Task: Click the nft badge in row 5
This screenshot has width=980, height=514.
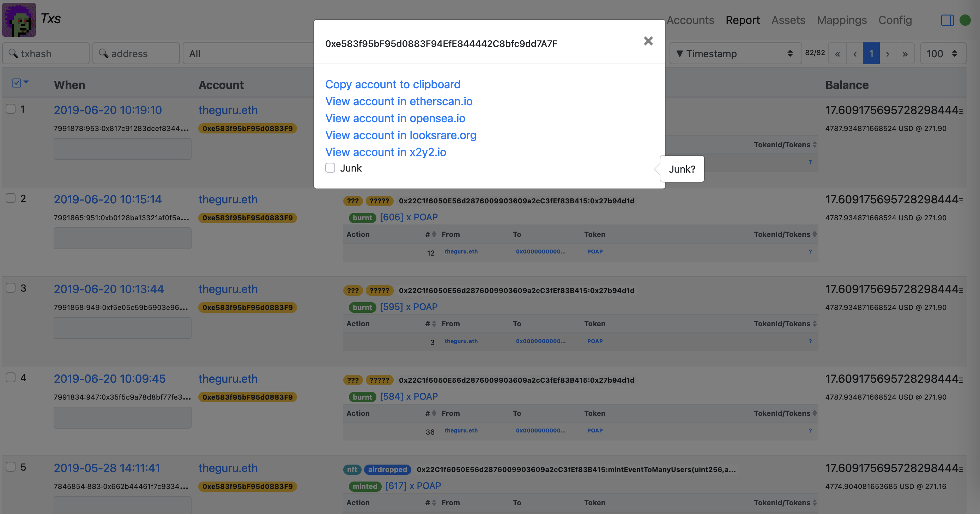Action: [352, 470]
